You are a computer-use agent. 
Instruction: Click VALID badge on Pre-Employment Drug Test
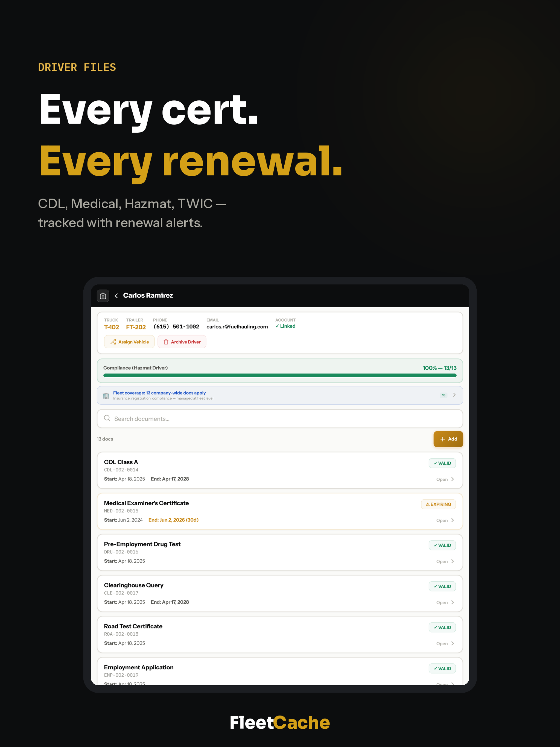tap(442, 545)
